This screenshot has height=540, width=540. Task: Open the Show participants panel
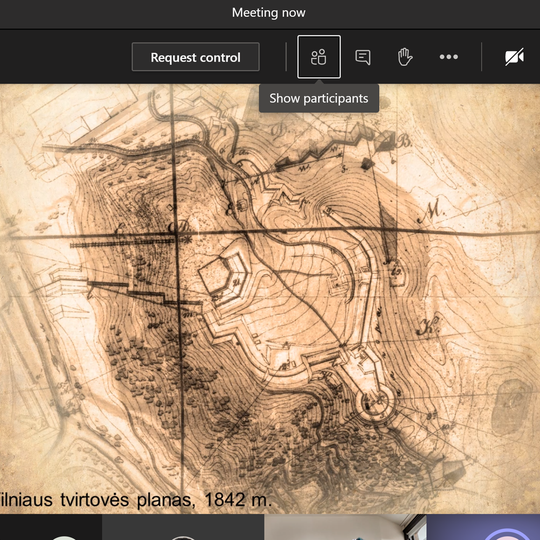(319, 57)
